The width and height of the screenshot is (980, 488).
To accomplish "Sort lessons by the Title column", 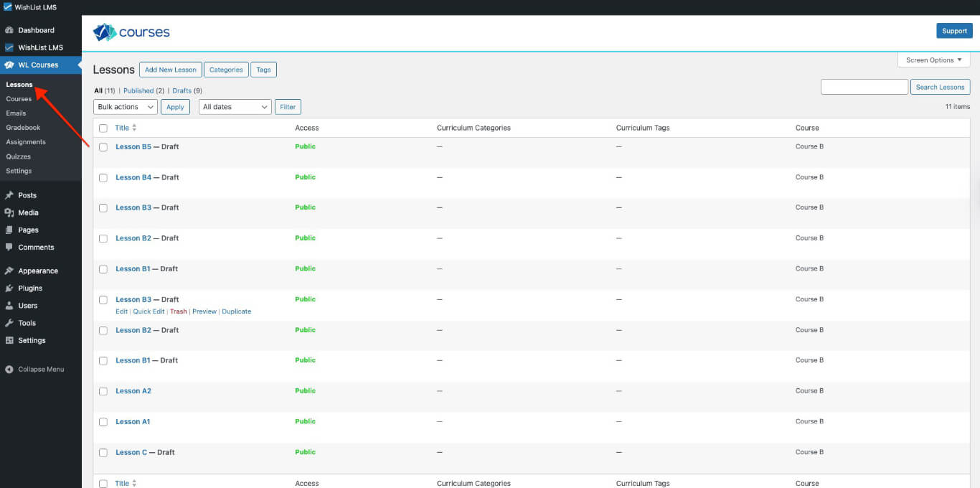I will pyautogui.click(x=122, y=127).
